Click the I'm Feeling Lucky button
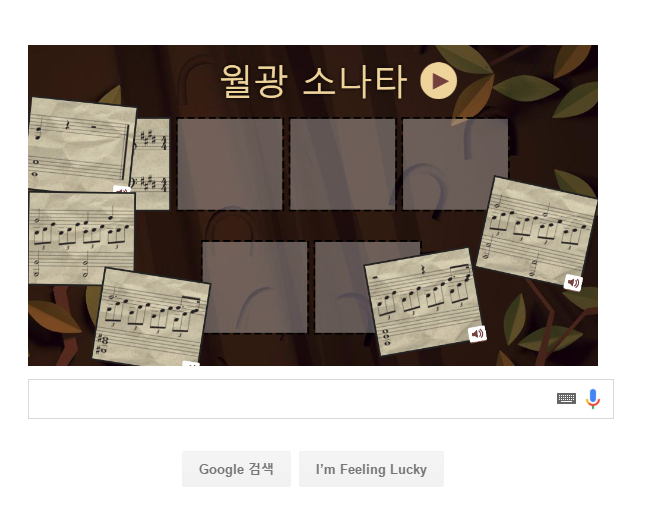This screenshot has height=522, width=646. point(371,469)
